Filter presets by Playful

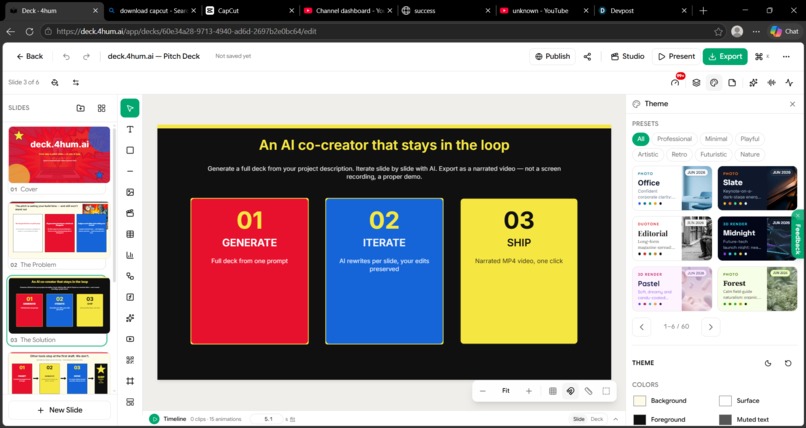click(x=750, y=139)
